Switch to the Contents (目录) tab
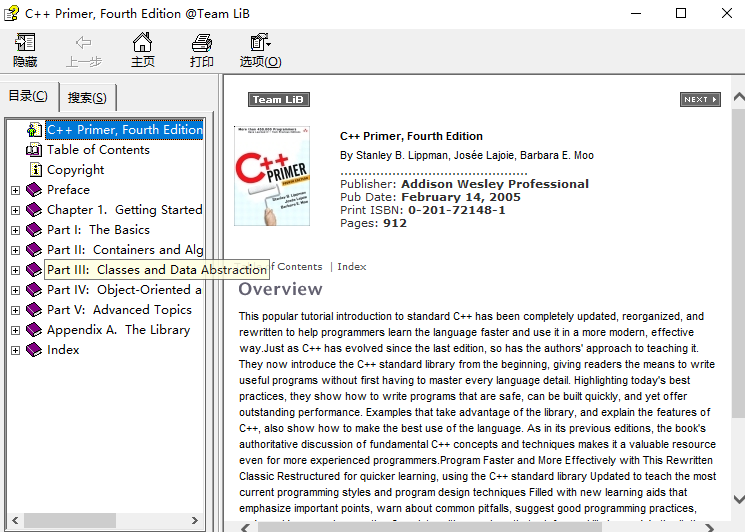 (x=28, y=96)
